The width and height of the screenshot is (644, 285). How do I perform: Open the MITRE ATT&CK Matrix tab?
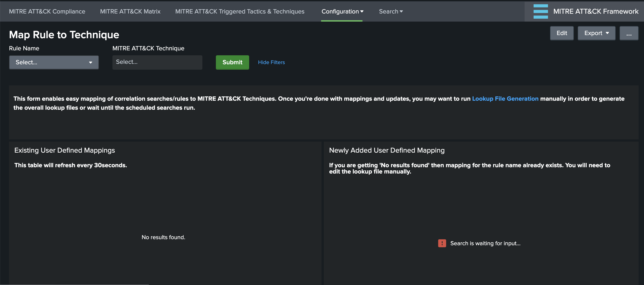[130, 11]
